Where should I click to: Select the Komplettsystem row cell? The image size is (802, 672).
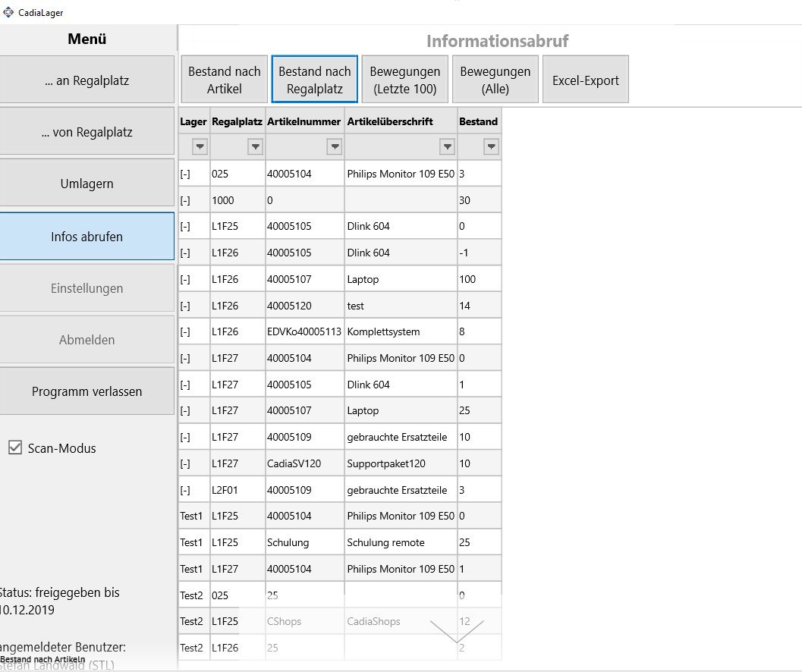[x=401, y=331]
